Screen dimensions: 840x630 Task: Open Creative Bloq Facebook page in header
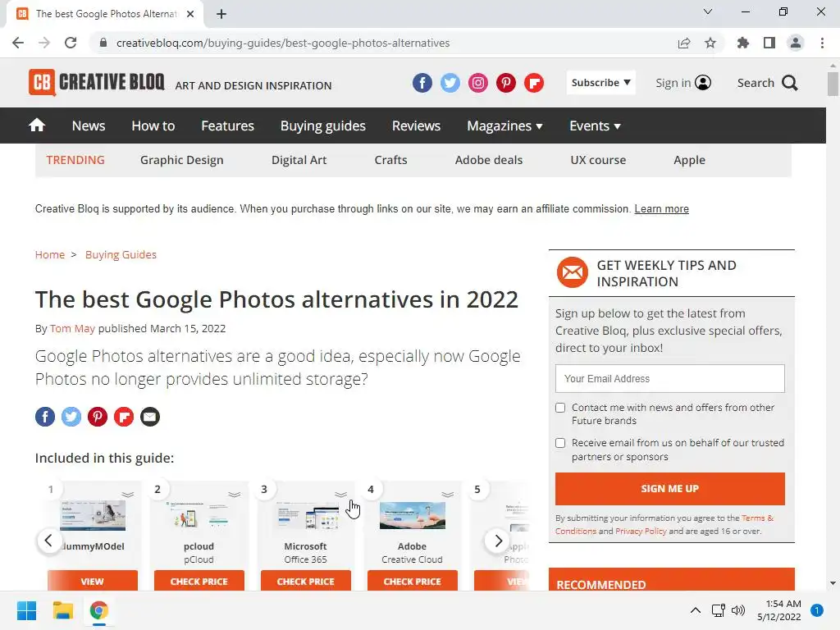(422, 83)
